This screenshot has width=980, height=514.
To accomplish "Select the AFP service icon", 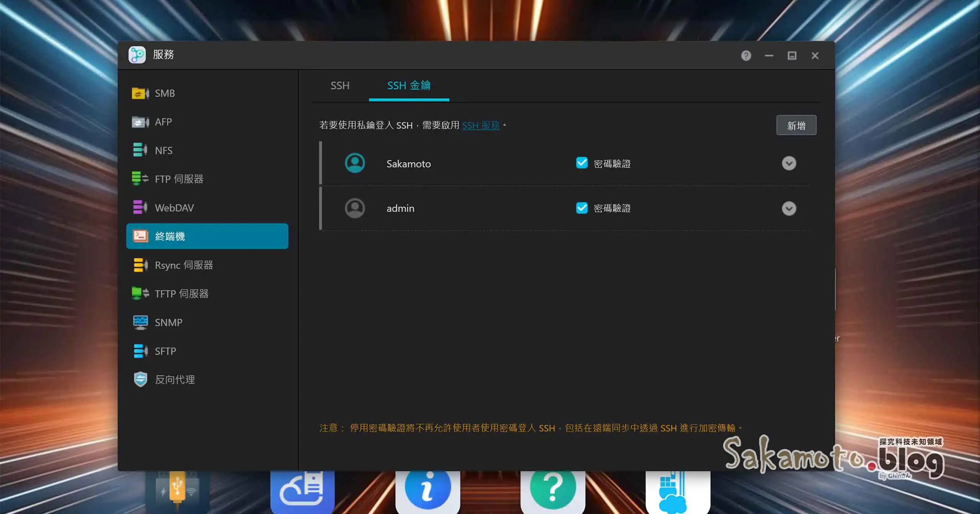I will pyautogui.click(x=140, y=122).
